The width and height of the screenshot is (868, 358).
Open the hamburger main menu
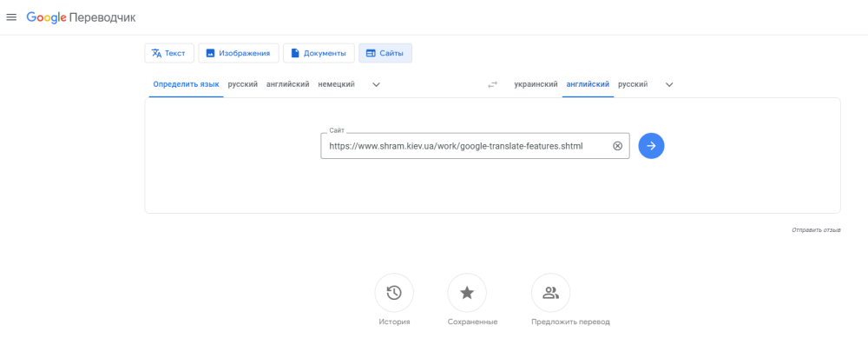11,17
